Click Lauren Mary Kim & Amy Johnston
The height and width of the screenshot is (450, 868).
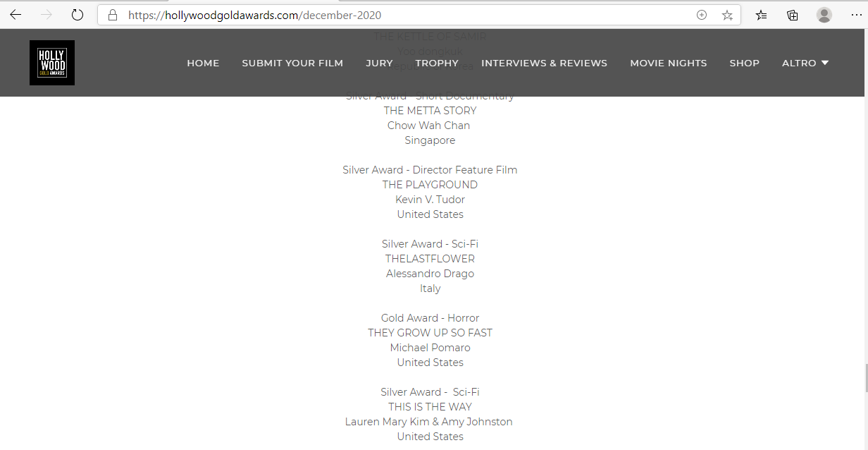428,422
